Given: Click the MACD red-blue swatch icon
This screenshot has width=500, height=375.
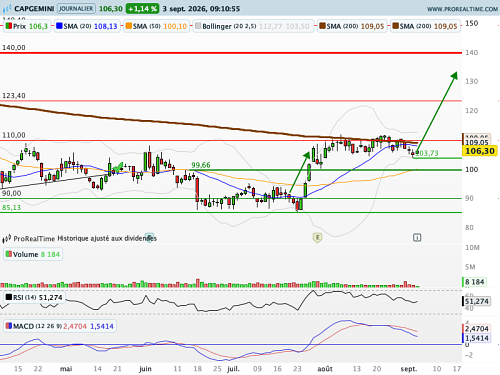Looking at the screenshot, I should tap(9, 326).
